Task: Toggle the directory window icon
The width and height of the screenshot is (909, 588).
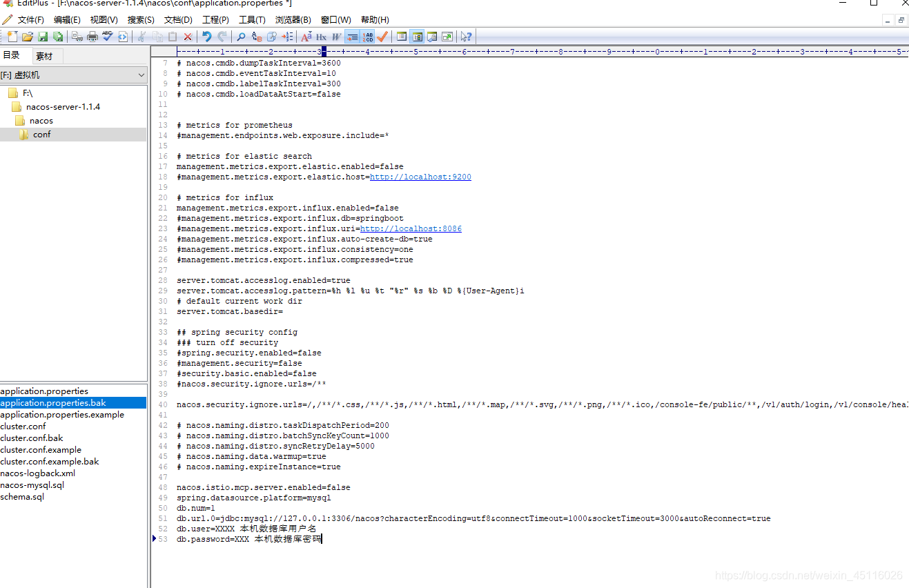Action: click(x=418, y=37)
